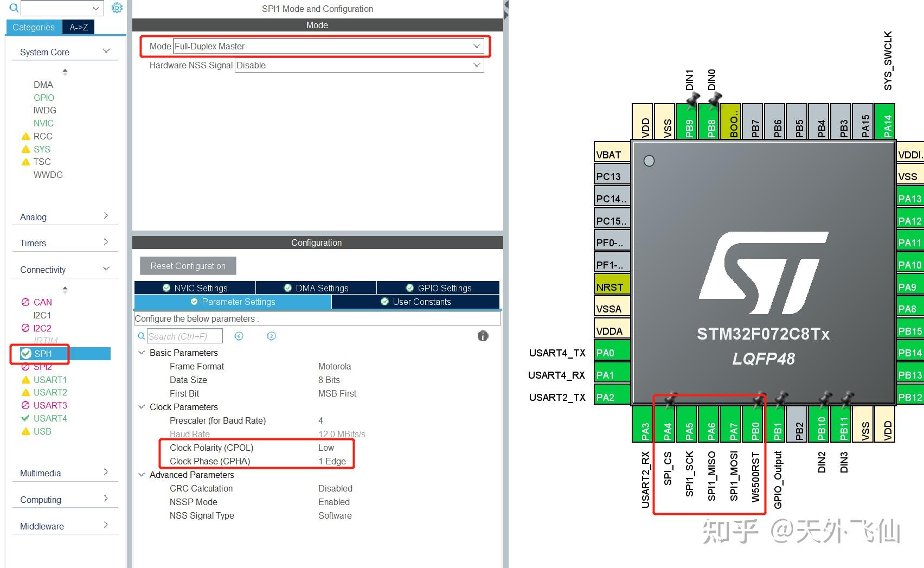
Task: Toggle the PB9 DIN1 pin
Action: [x=689, y=122]
